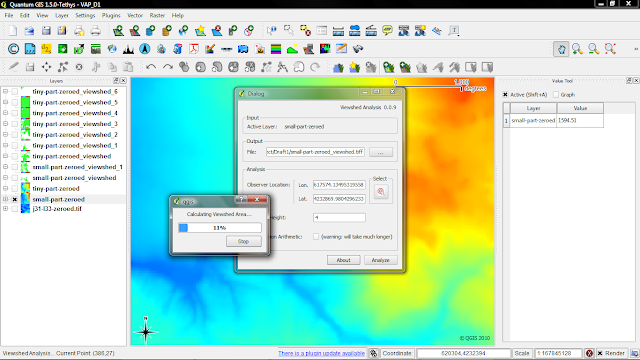
Task: Click the Text Annotation icon
Action: coord(453,31)
